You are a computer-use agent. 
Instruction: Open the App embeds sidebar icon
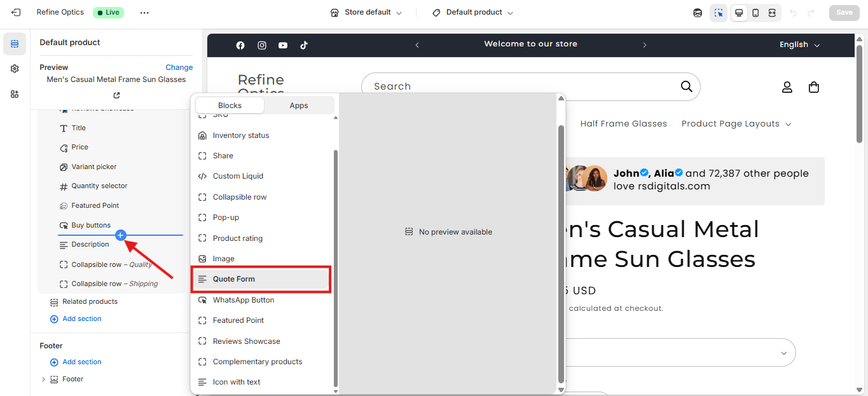tap(15, 94)
